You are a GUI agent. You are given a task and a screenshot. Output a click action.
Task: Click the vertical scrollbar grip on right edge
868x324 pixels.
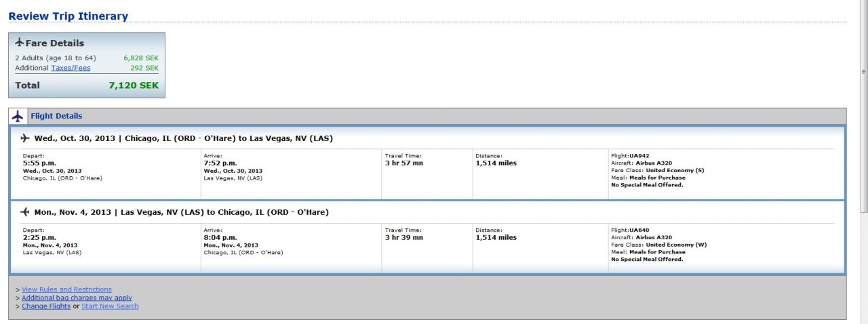863,71
